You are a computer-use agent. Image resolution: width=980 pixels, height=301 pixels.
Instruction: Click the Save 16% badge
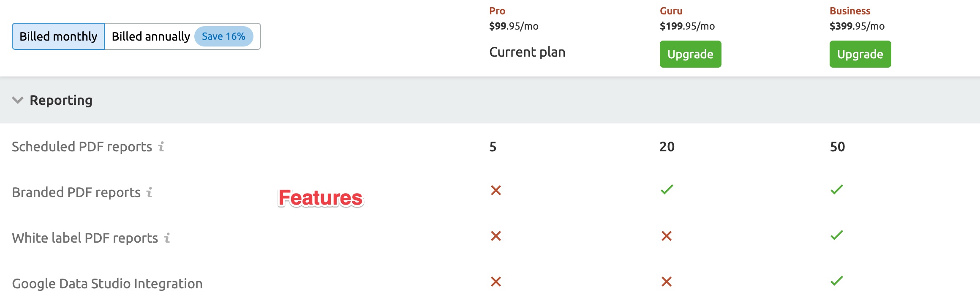coord(223,36)
